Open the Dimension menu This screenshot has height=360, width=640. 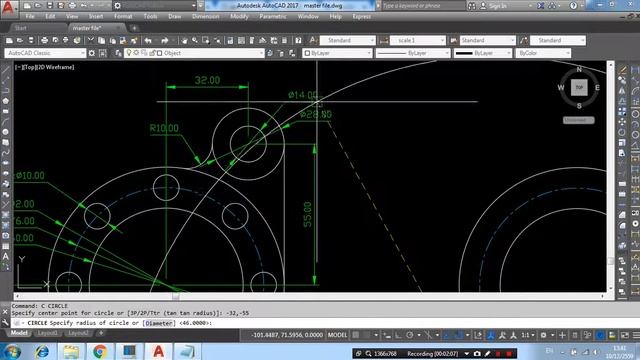tap(206, 17)
